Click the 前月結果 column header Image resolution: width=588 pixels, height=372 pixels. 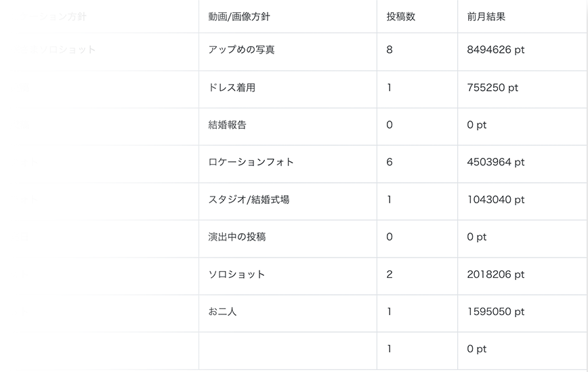point(486,17)
